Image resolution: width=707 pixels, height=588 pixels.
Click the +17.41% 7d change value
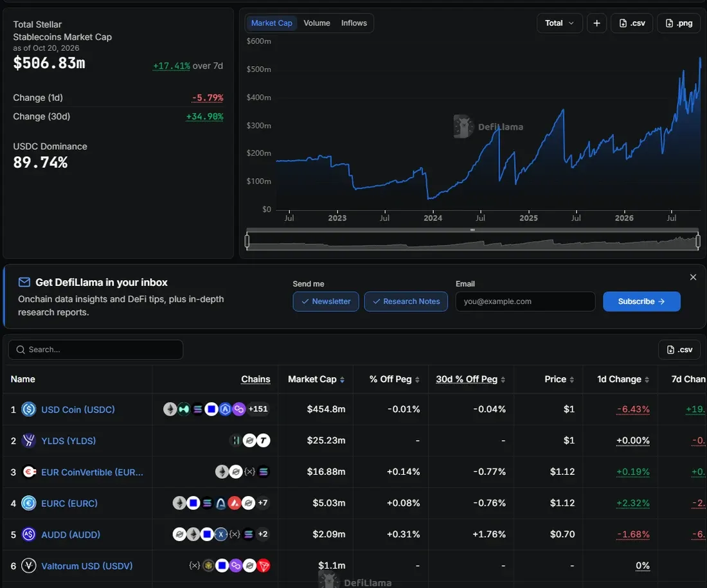tap(172, 66)
